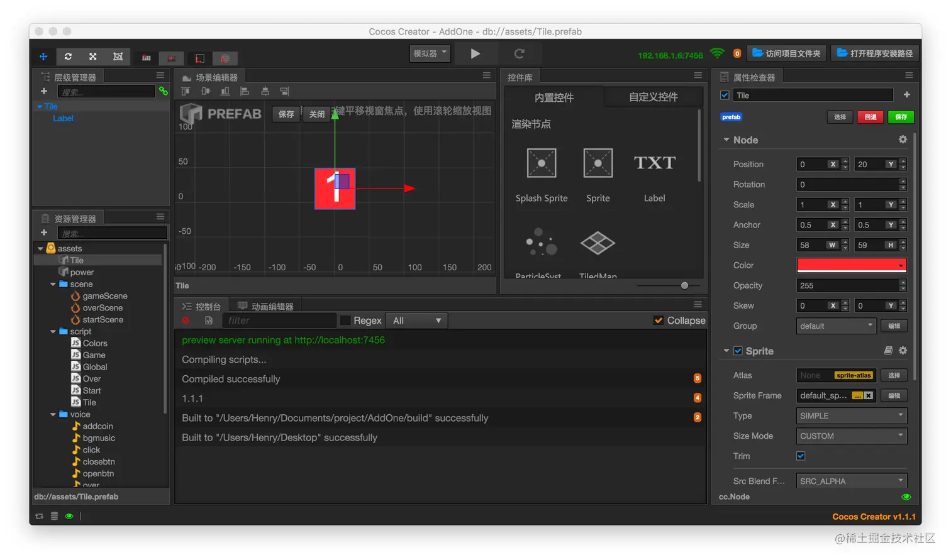Viewport: 951px width, 560px height.
Task: Open console log file icon
Action: (209, 321)
